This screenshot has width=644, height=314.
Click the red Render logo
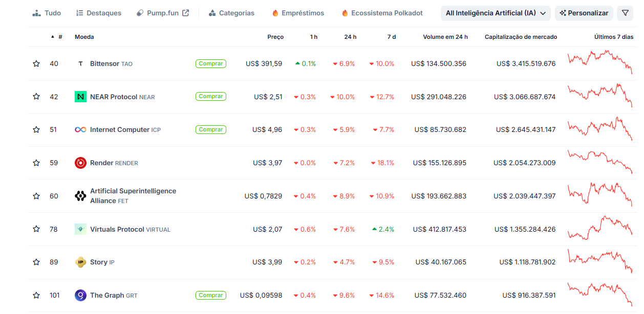click(80, 163)
